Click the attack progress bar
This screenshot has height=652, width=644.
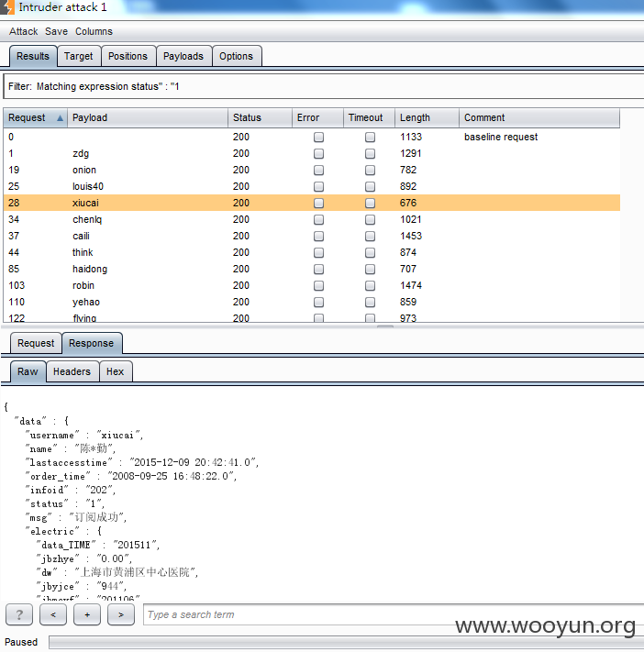click(x=346, y=642)
